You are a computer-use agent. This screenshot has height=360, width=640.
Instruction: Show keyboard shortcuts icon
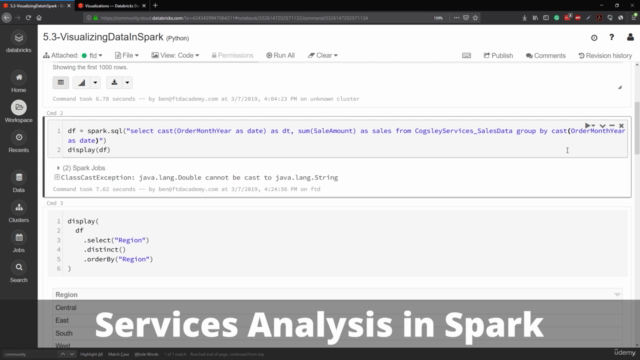pyautogui.click(x=467, y=56)
